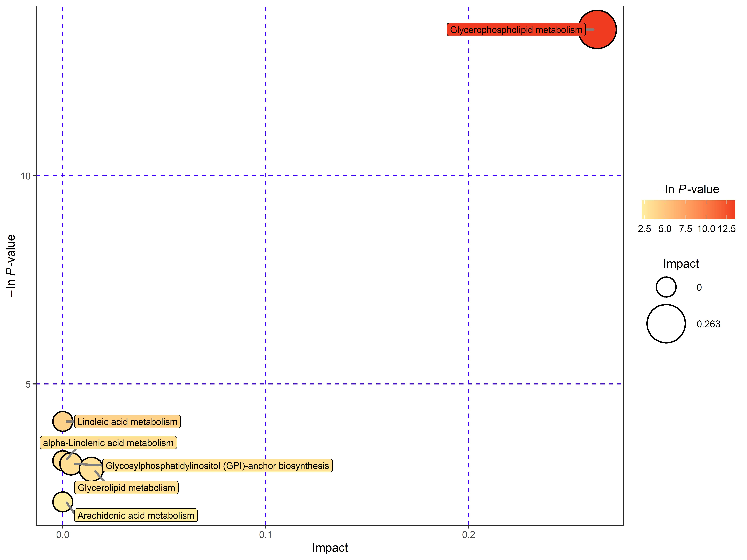The width and height of the screenshot is (747, 560).
Task: Click the legend value 0.263
Action: 708,324
